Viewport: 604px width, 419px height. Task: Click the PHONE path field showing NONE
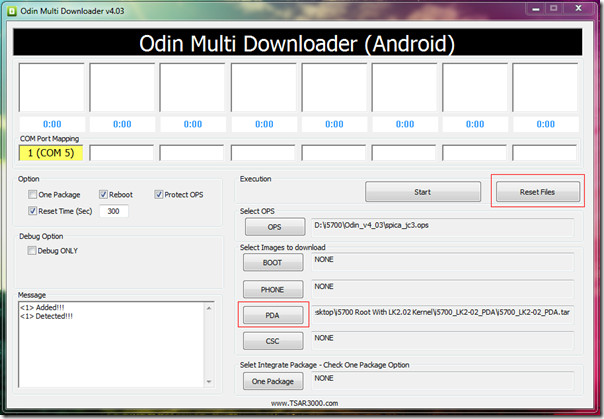point(443,288)
